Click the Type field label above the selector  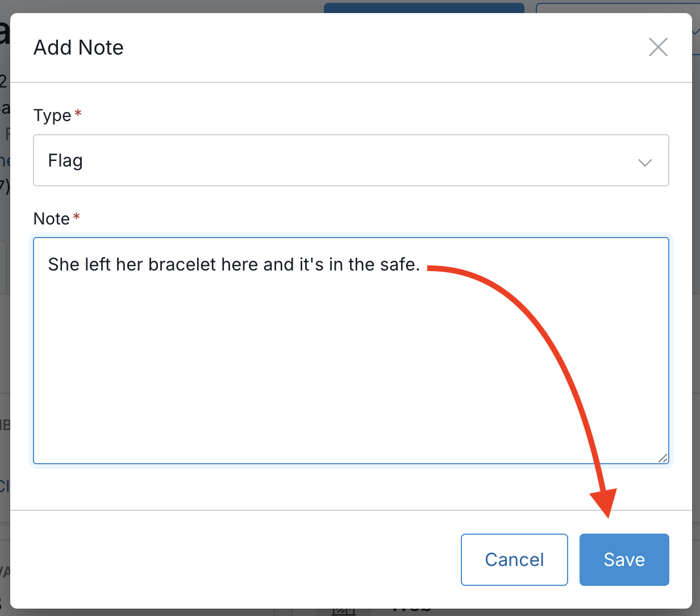pyautogui.click(x=52, y=115)
